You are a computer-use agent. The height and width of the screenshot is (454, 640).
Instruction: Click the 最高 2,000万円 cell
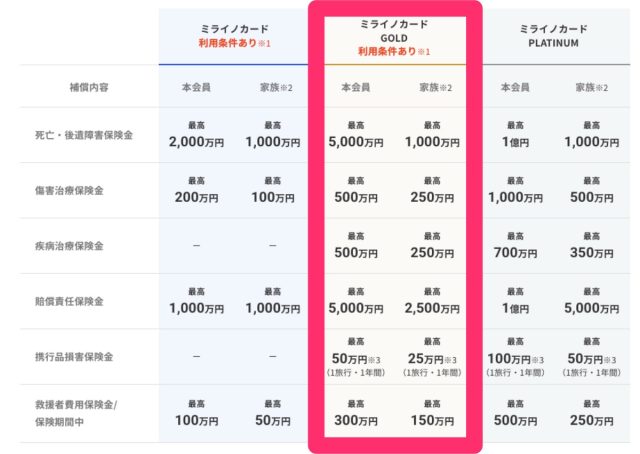(196, 136)
